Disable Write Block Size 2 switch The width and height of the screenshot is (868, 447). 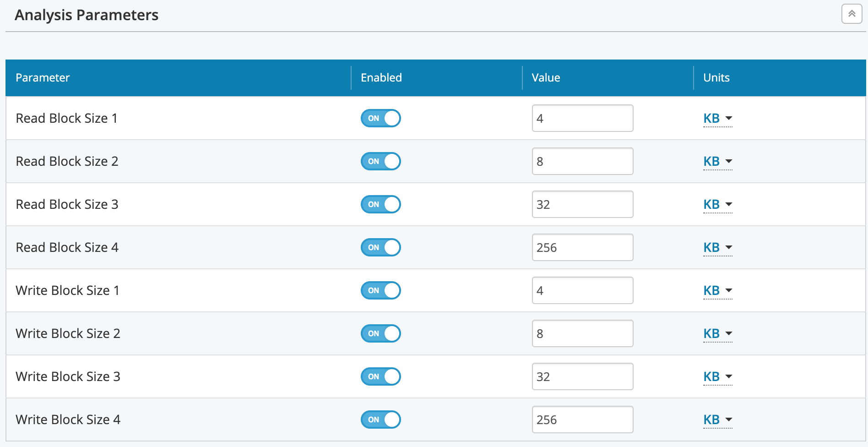point(381,333)
